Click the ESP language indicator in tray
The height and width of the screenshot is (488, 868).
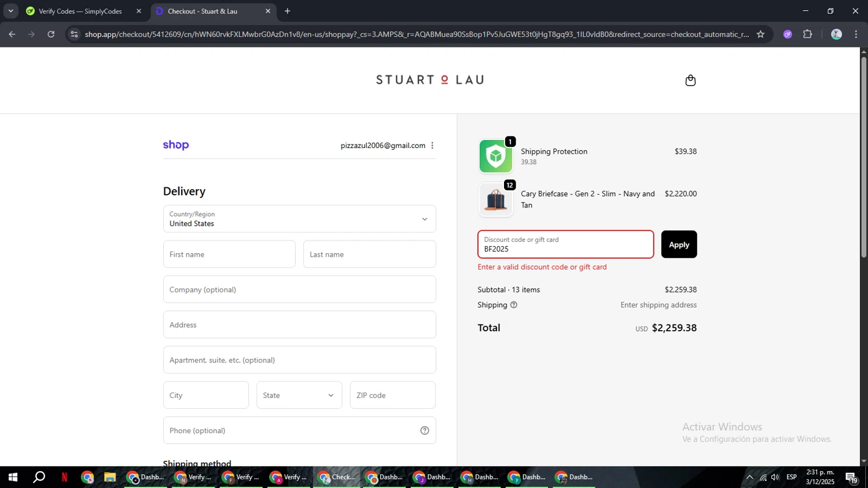(x=792, y=477)
